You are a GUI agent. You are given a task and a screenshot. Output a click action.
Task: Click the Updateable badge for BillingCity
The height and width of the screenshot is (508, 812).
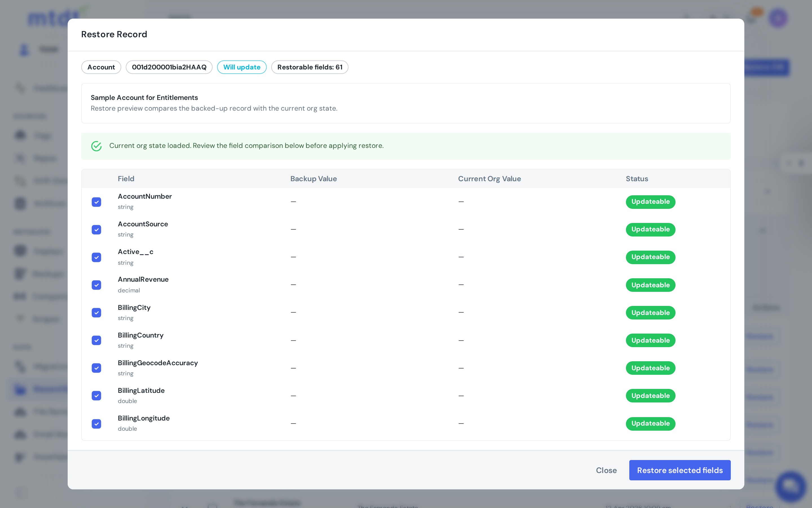(650, 313)
